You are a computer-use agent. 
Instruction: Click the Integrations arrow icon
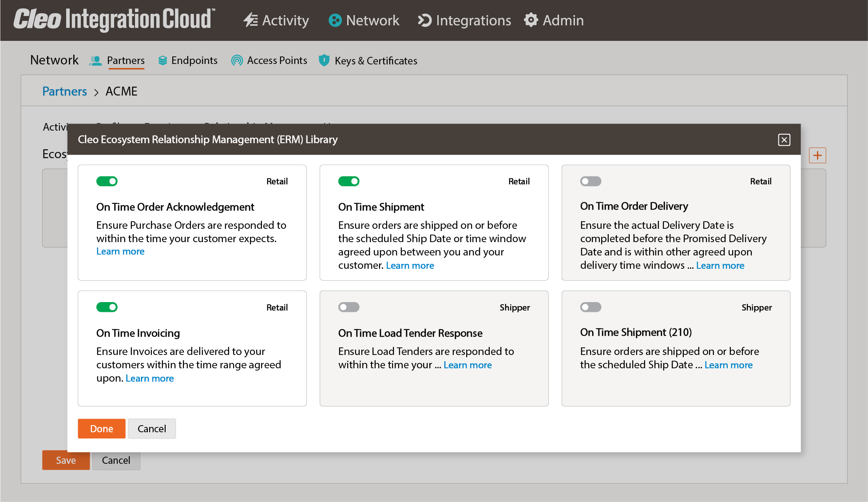tap(424, 20)
